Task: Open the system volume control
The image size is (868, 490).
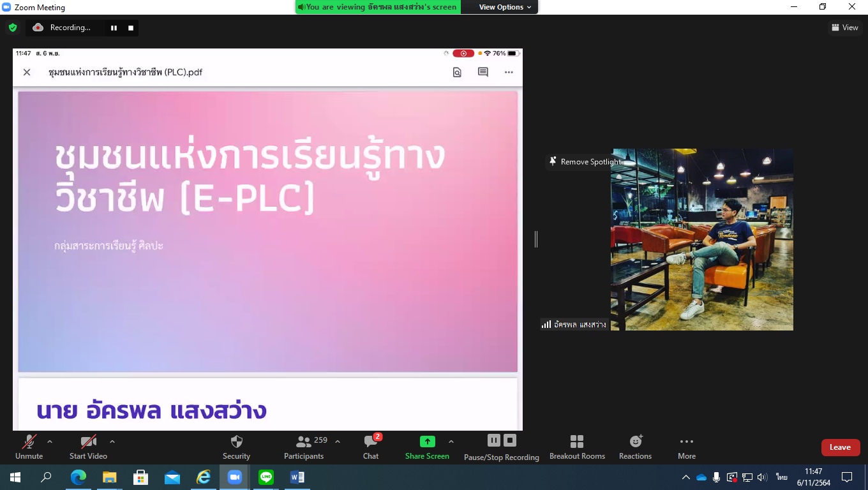Action: coord(763,477)
